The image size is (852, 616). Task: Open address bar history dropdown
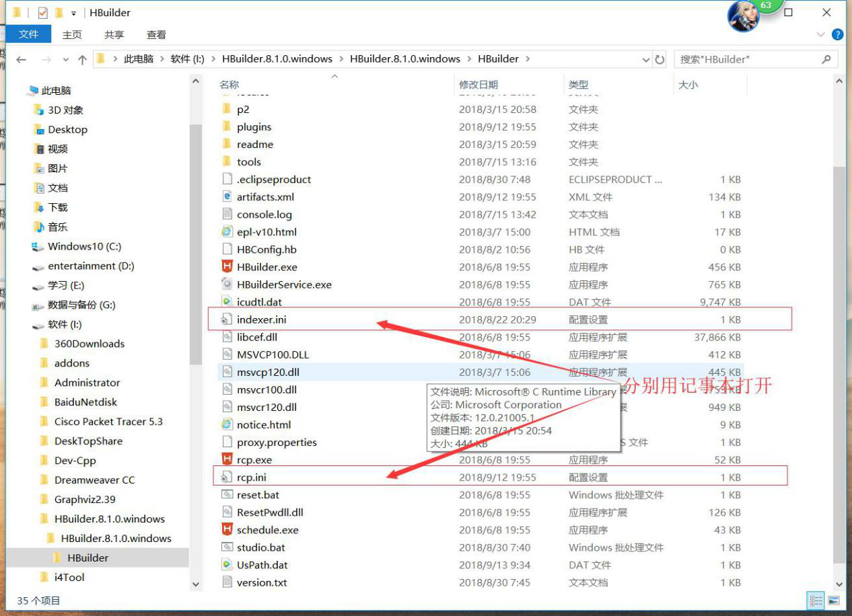pos(646,59)
